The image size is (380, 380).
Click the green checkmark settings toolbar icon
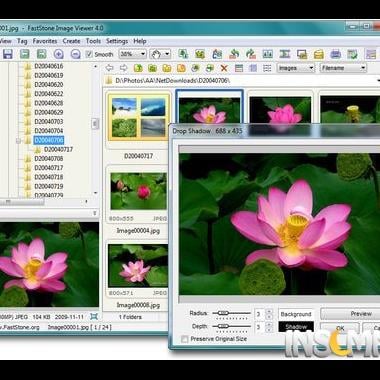pos(352,54)
